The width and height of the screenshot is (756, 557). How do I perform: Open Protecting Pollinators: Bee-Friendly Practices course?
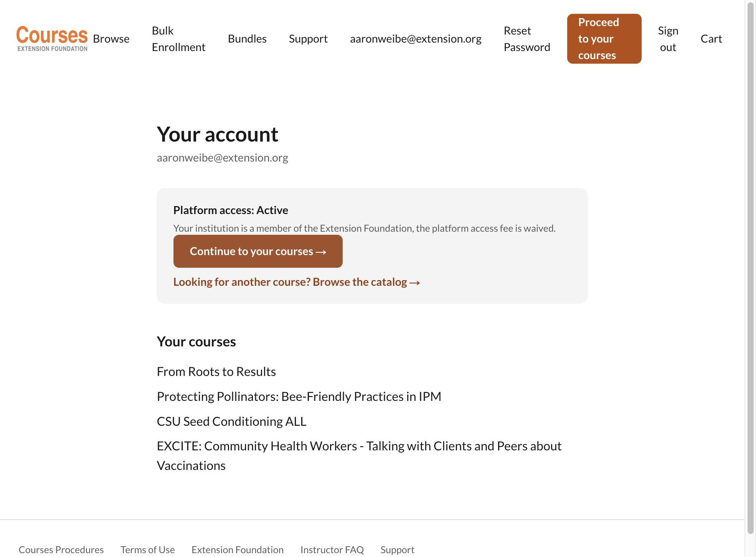click(299, 396)
